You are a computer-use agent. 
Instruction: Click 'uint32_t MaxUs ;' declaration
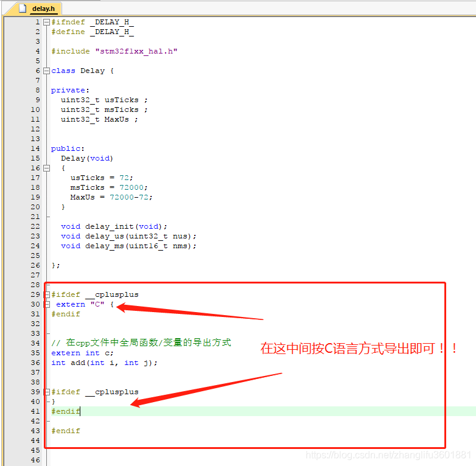click(x=99, y=119)
